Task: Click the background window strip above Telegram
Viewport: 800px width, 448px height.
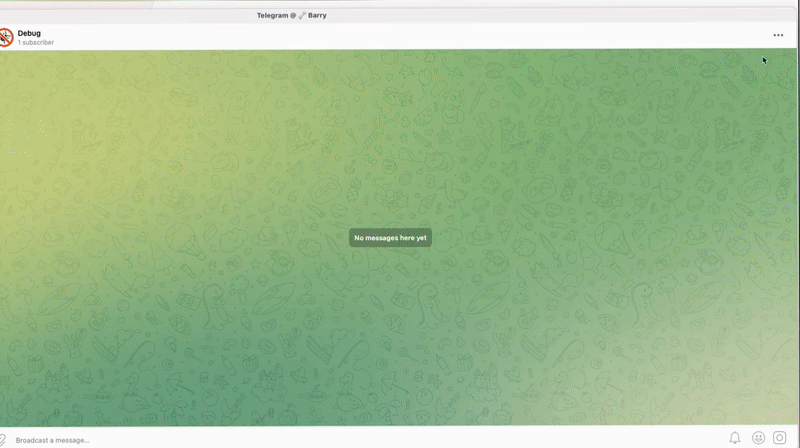Action: point(400,3)
